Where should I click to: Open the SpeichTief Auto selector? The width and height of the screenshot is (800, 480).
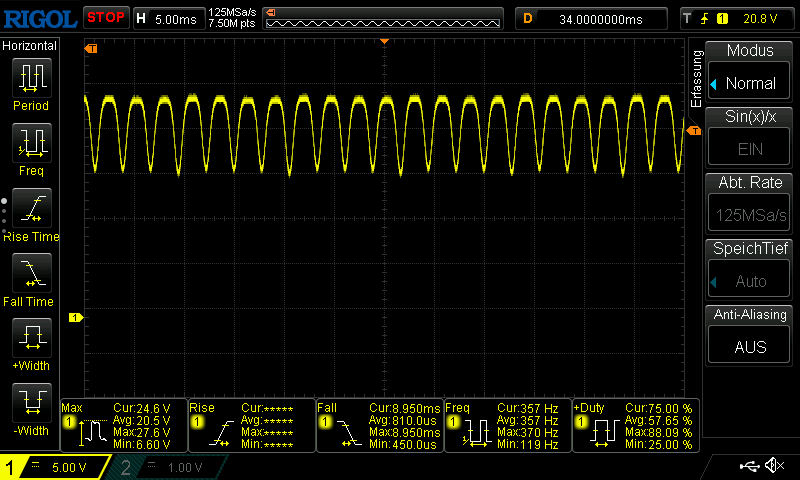pos(750,281)
